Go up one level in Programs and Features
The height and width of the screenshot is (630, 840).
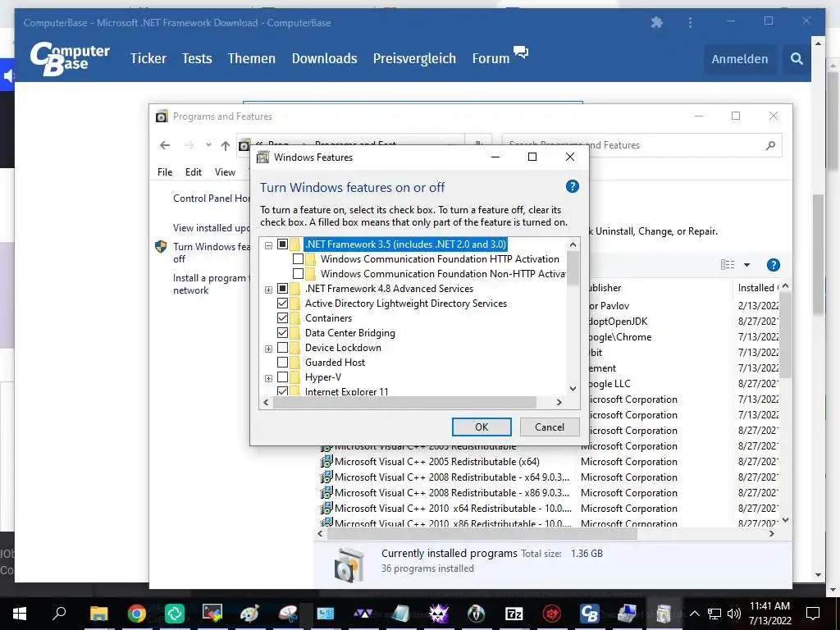[x=226, y=145]
